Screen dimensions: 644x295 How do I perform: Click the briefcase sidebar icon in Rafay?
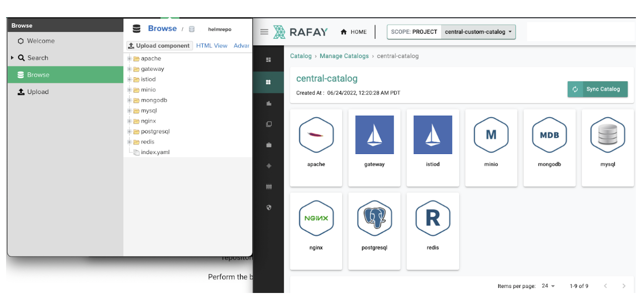(x=269, y=145)
